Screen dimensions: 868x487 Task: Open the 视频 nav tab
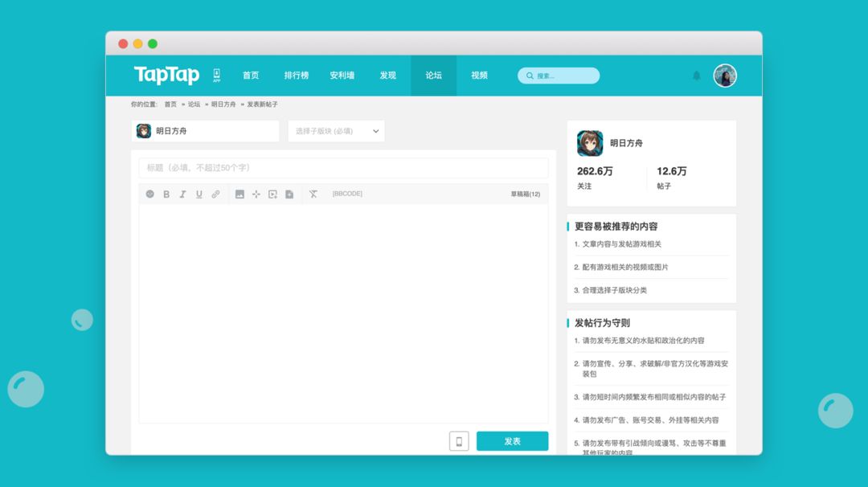[479, 76]
